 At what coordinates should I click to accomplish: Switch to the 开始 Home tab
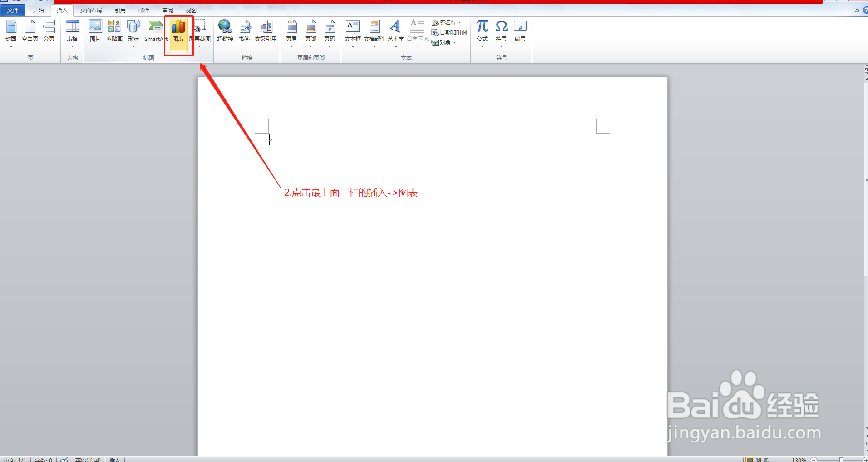39,10
